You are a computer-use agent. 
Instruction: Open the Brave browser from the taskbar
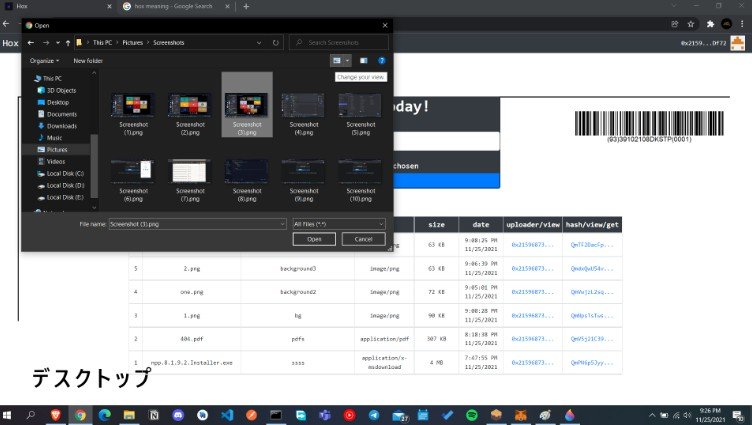tap(56, 415)
